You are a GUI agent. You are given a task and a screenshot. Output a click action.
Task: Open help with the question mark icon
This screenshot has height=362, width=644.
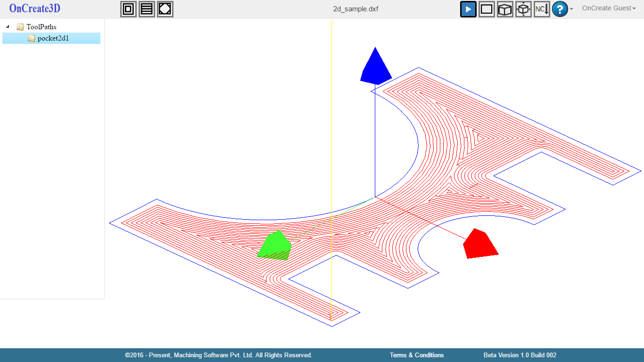[x=560, y=9]
